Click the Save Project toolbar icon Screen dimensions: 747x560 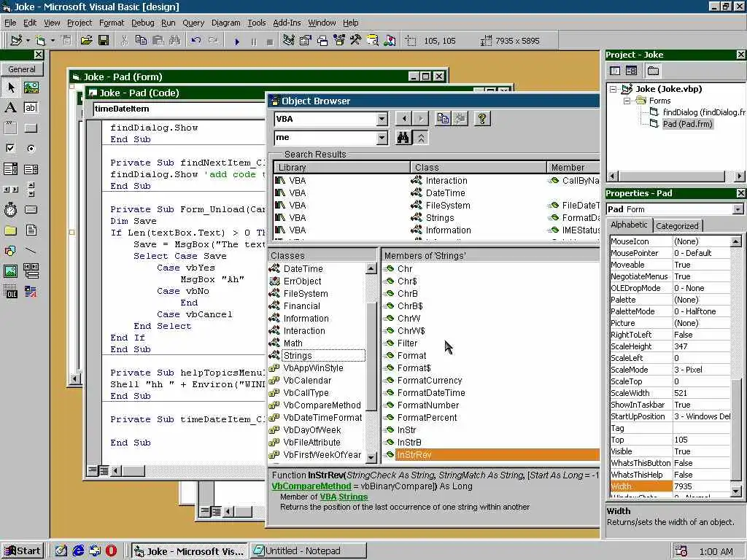pos(104,41)
